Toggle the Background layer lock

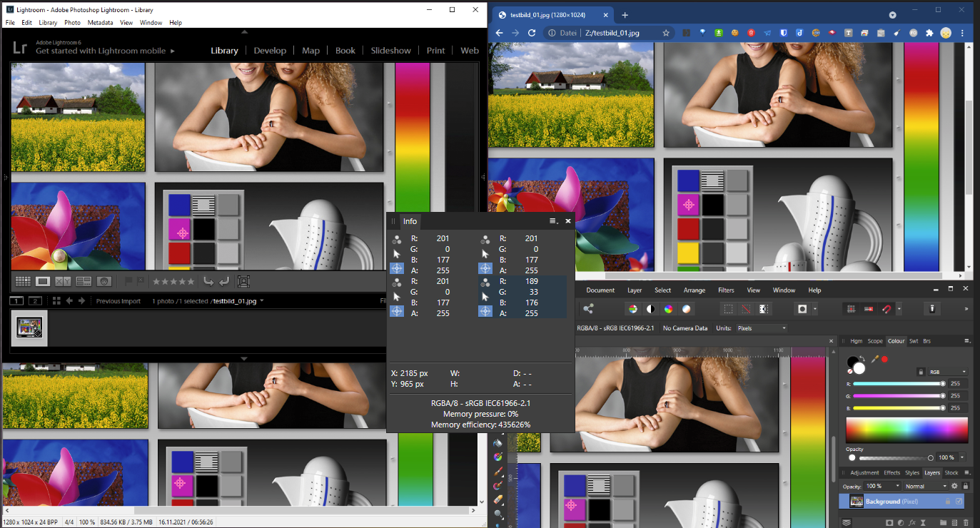coord(947,501)
